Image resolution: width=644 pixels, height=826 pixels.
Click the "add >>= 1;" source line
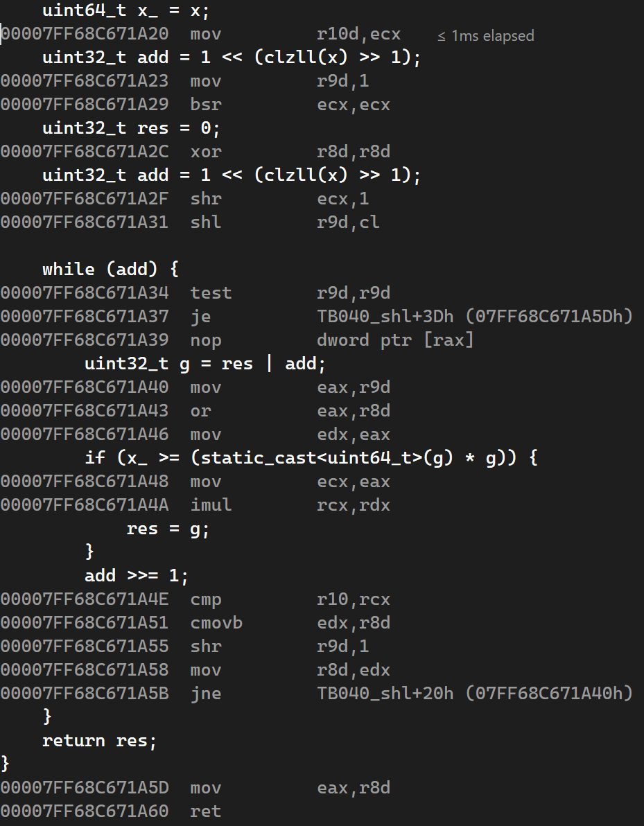(x=137, y=576)
